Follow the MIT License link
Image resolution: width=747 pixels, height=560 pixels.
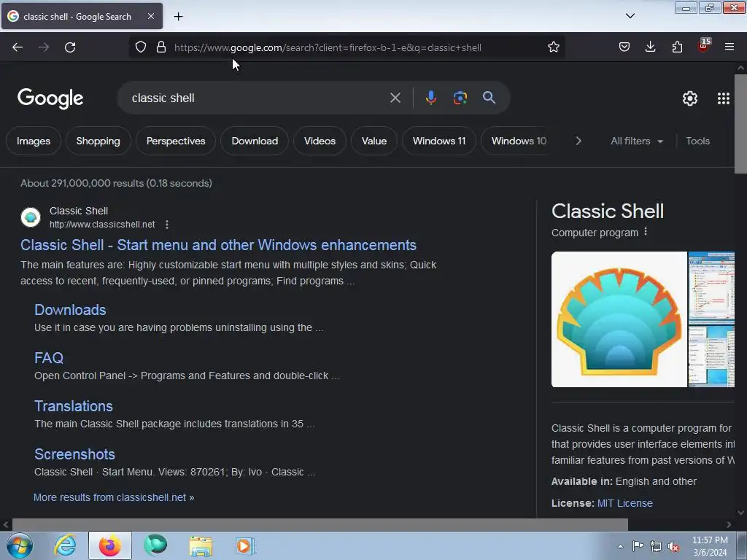point(624,503)
